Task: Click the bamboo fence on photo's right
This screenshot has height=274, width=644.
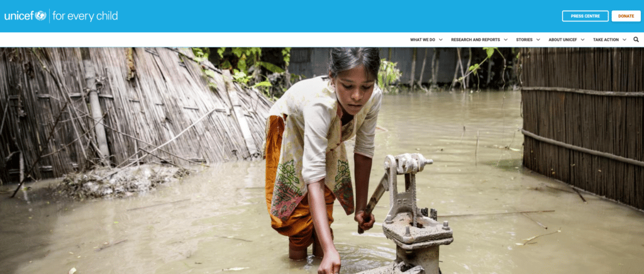Action: click(582, 127)
